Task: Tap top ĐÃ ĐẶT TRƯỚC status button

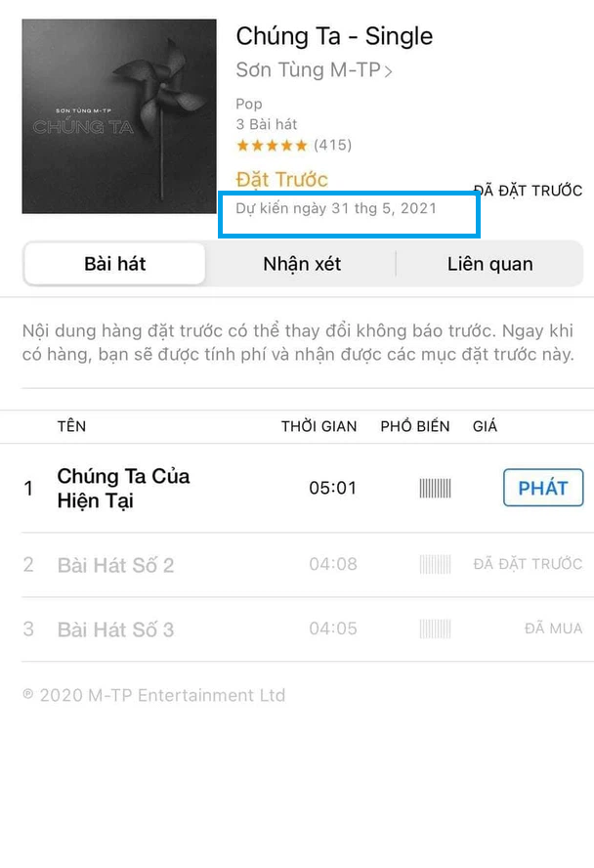Action: tap(529, 191)
